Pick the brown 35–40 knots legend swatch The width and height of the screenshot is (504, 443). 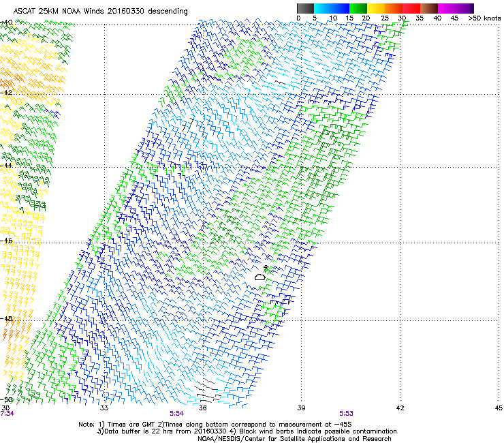point(429,8)
